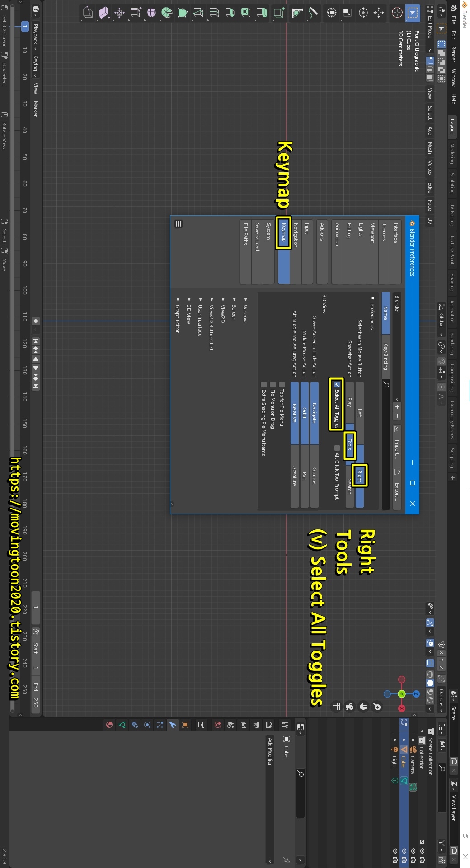
Task: Select the Smooth vertices tool
Action: [151, 13]
